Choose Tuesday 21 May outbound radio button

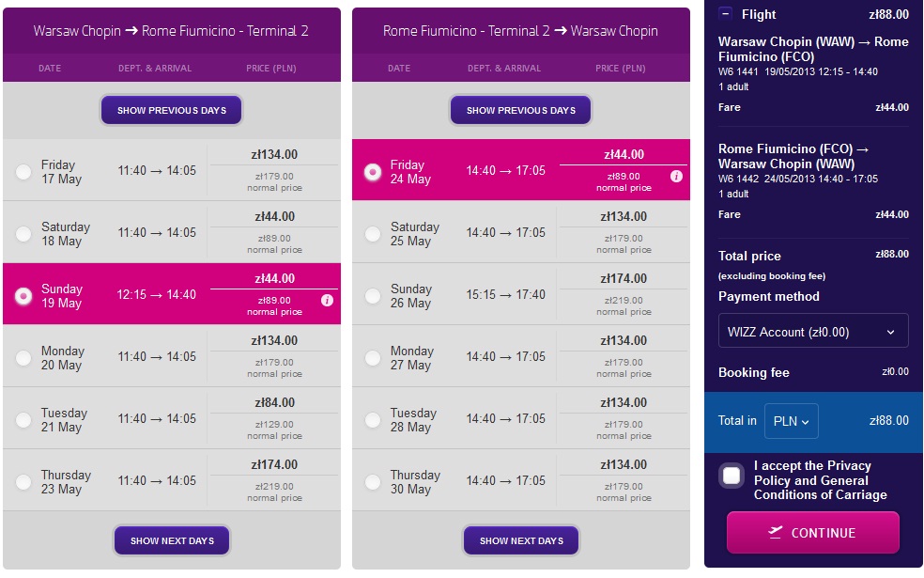(x=23, y=420)
